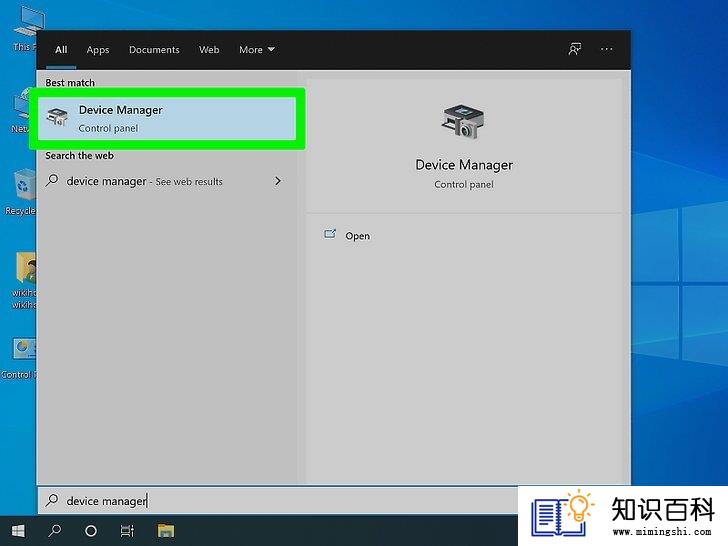Expand the More dropdown

(257, 50)
